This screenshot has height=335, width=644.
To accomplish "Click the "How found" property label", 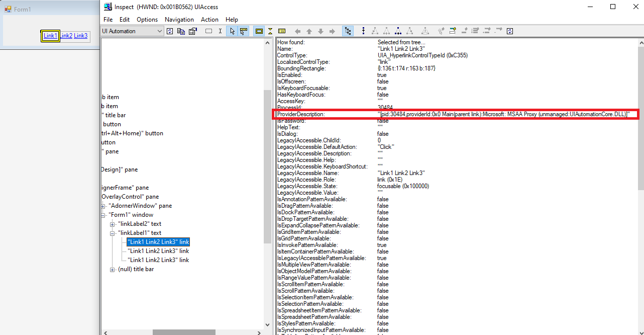I will pyautogui.click(x=291, y=42).
